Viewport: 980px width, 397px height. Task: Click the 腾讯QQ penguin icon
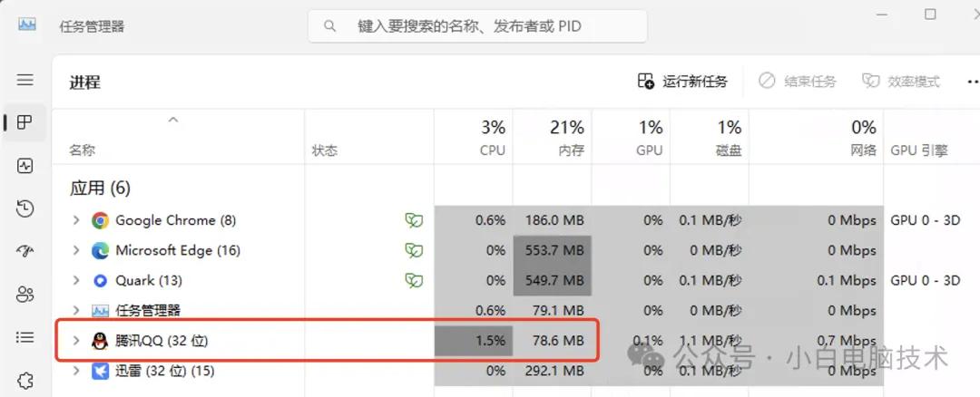pos(100,341)
